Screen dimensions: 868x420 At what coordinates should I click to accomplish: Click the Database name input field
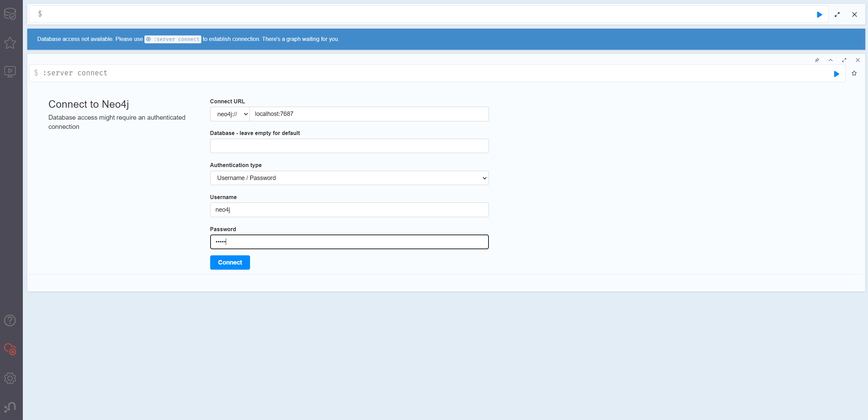pos(349,146)
